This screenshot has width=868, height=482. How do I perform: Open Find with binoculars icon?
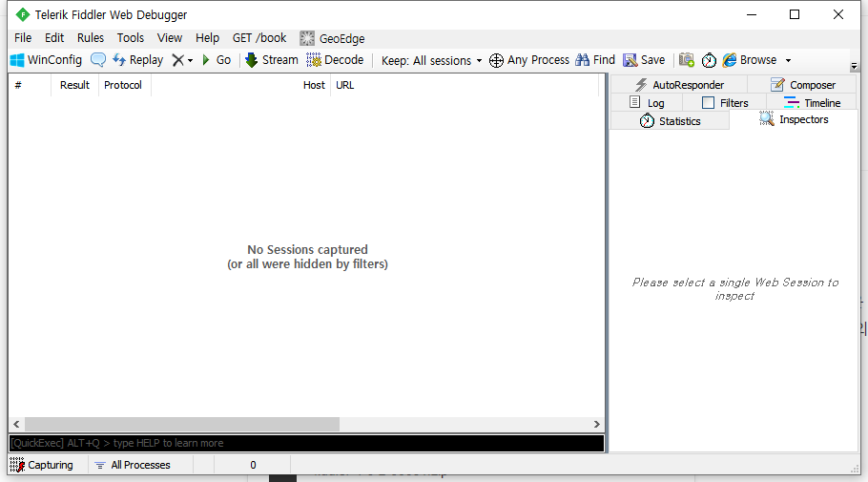click(595, 60)
